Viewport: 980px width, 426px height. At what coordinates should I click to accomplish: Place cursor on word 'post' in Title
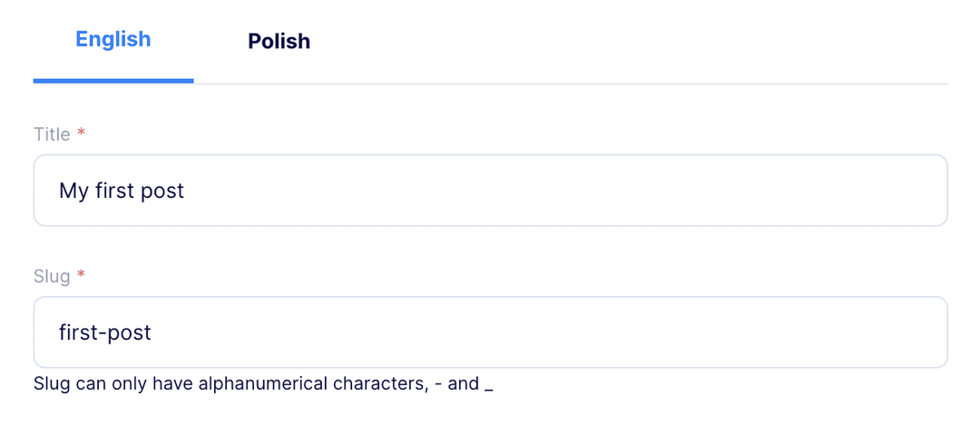coord(163,192)
